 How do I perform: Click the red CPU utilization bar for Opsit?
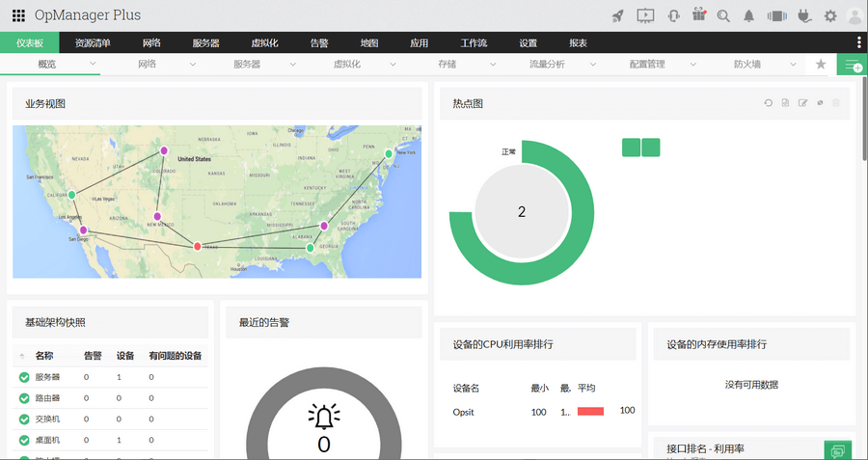[590, 411]
